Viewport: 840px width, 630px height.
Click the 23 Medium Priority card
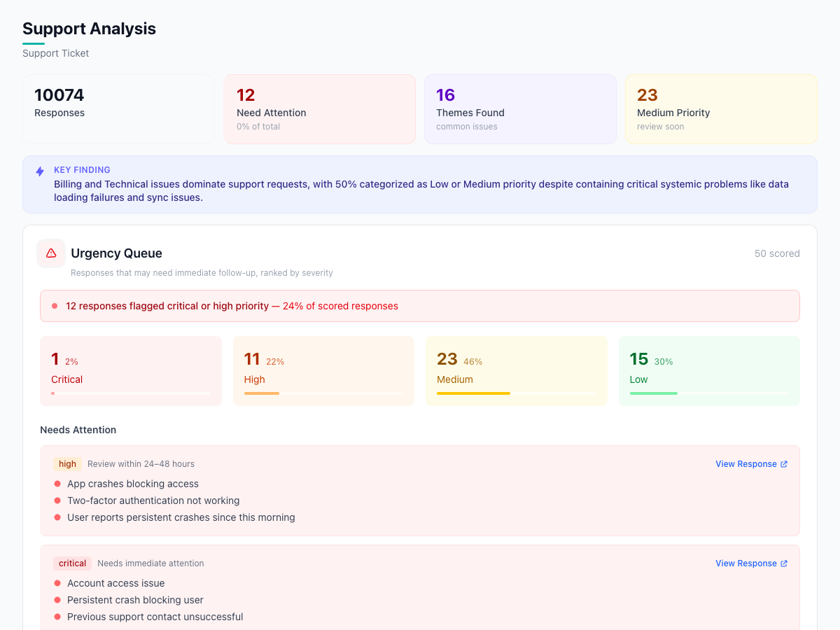point(721,108)
